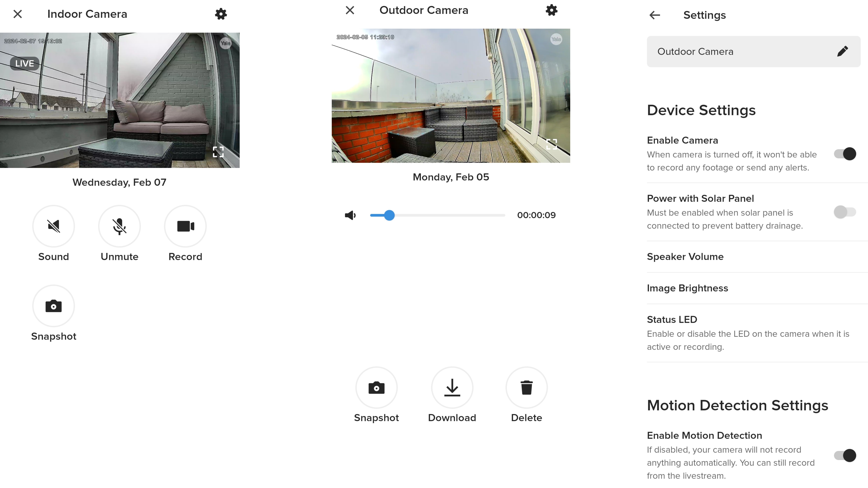This screenshot has height=488, width=868.
Task: Open Image Brightness setting
Action: click(687, 288)
